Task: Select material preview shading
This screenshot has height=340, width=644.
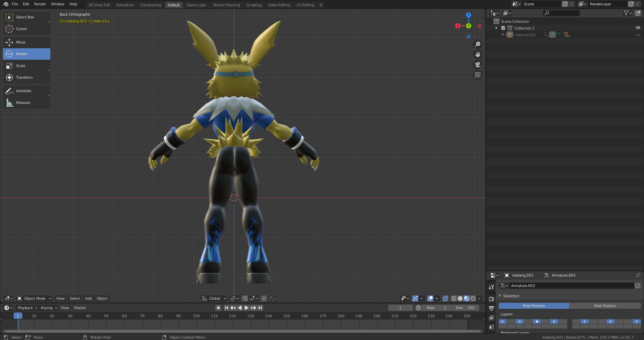Action: 467,298
